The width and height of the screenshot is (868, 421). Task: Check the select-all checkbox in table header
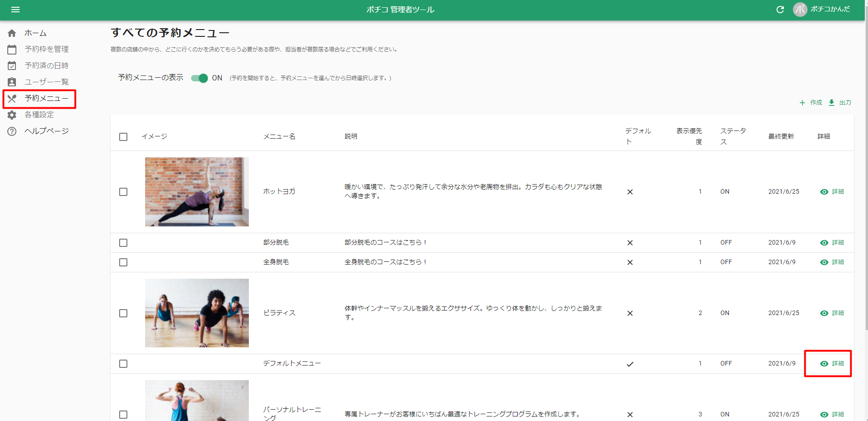pos(123,137)
